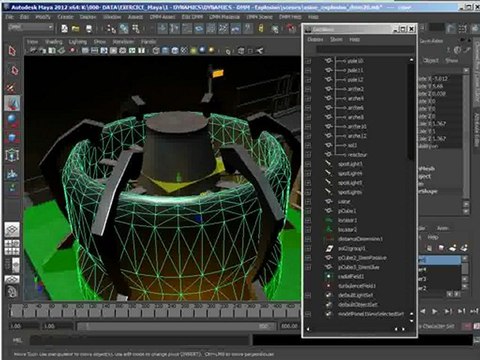Viewport: 480px width, 360px height.
Task: Click the scissors icon in viewport toolbar
Action: click(x=260, y=51)
